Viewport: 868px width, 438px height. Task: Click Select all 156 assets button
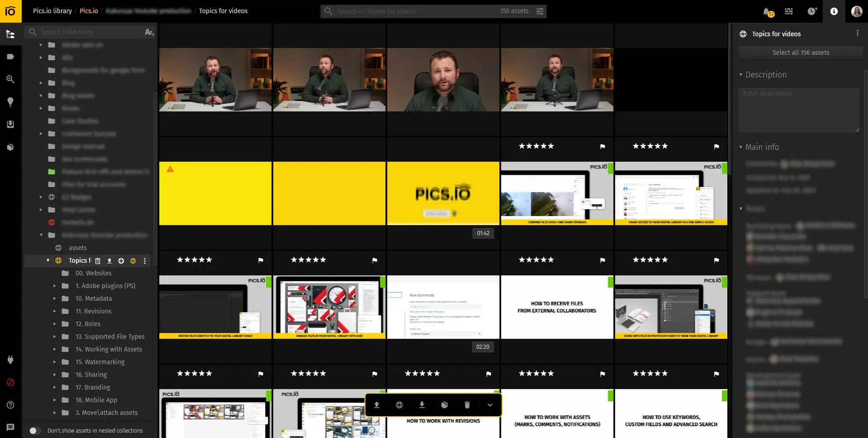801,53
